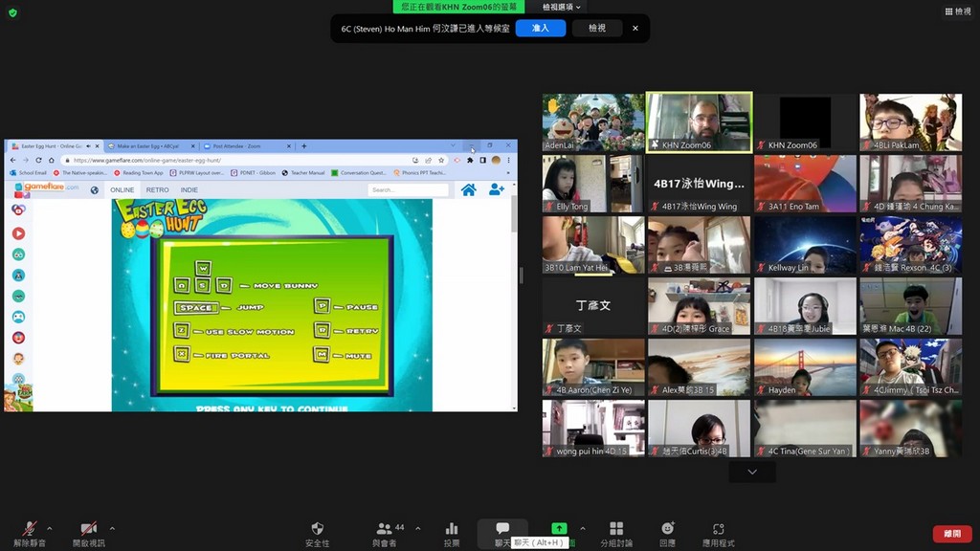The width and height of the screenshot is (980, 551).
Task: Expand audio options arrow beside microphone
Action: [50, 528]
